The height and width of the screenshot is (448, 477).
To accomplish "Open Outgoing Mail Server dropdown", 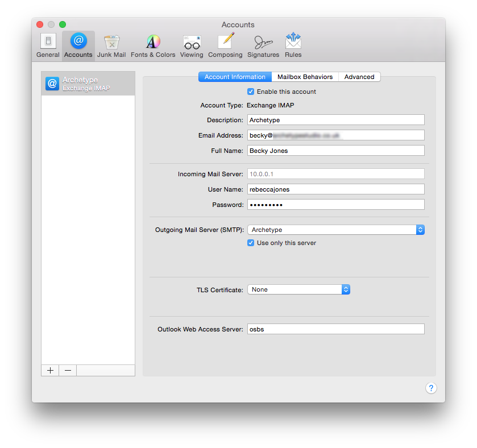I will pos(336,230).
